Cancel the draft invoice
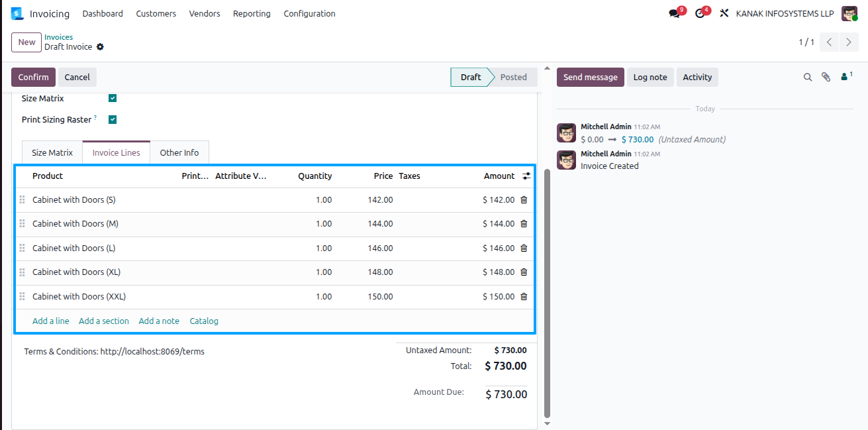The height and width of the screenshot is (430, 868). point(77,77)
